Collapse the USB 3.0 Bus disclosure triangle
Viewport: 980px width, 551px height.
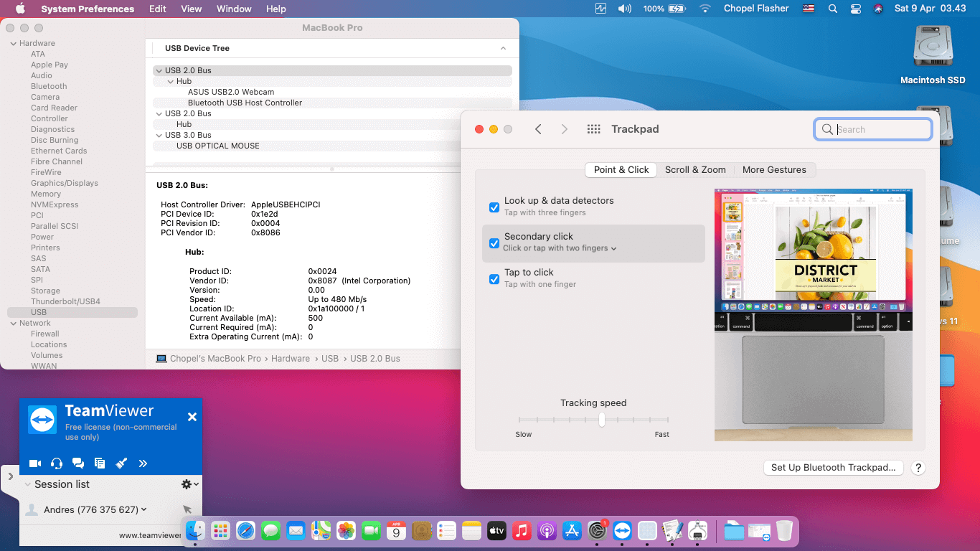click(x=159, y=135)
